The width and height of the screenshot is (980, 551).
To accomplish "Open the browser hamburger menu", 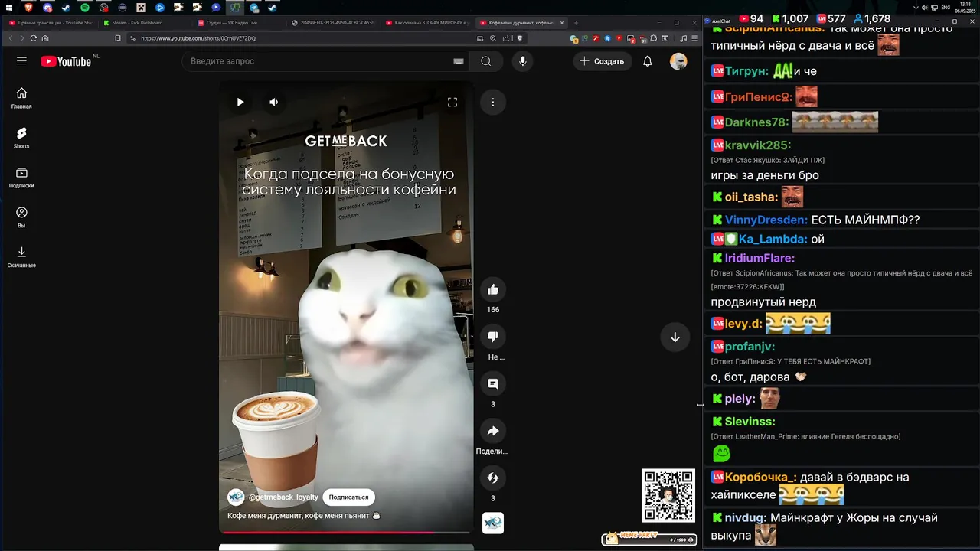I will pos(694,38).
